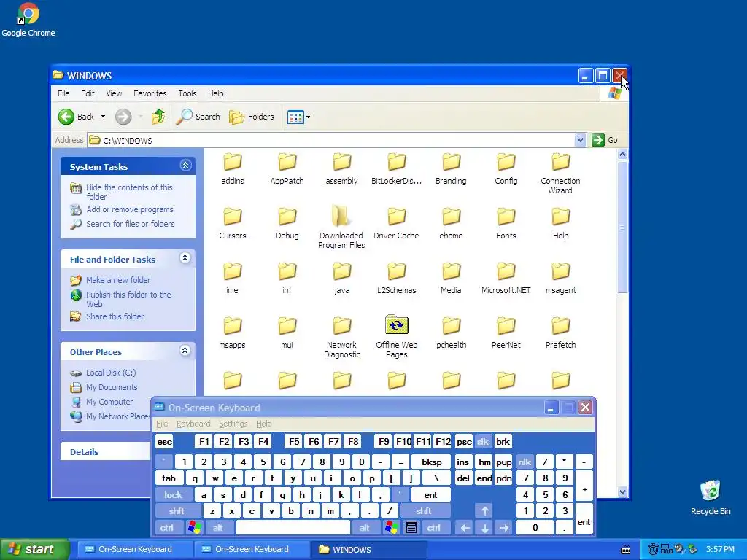The width and height of the screenshot is (747, 560).
Task: Open the Edit menu
Action: click(88, 93)
